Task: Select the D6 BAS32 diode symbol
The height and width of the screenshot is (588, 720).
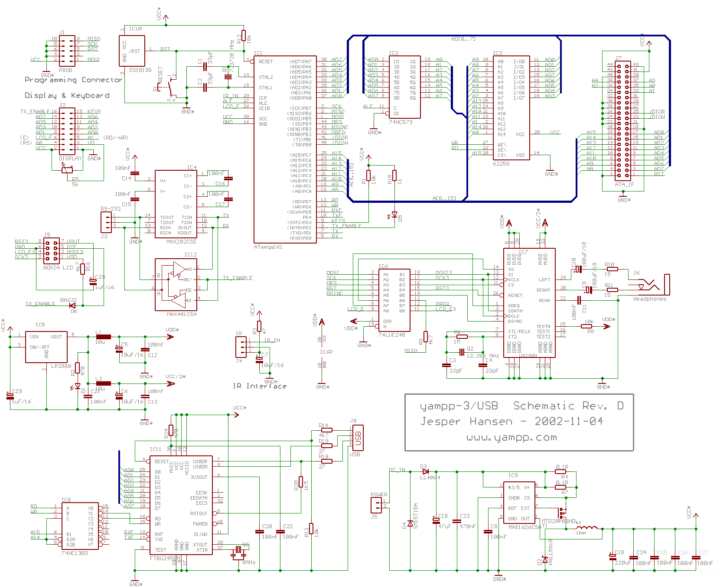Action: click(73, 305)
